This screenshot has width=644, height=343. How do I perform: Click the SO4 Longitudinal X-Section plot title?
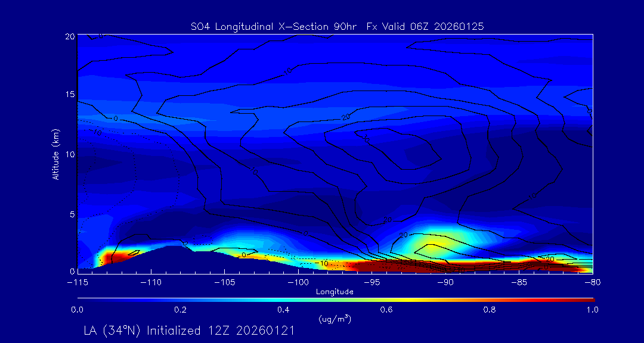tap(337, 27)
